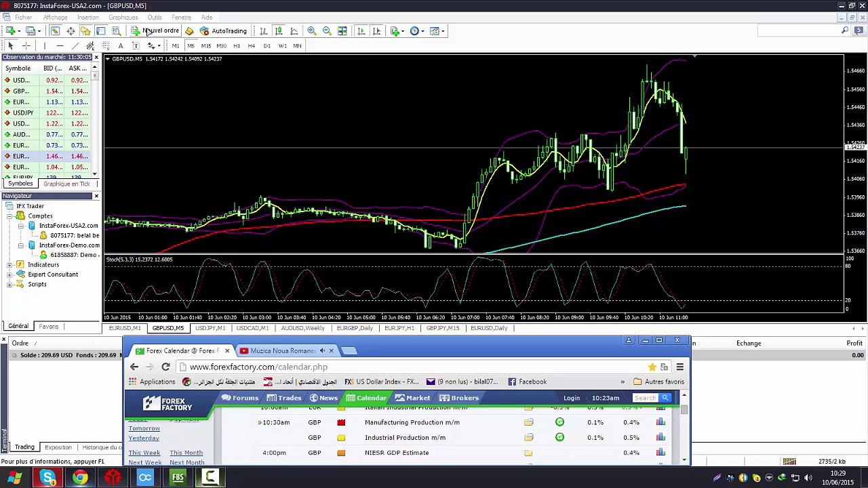Switch timeframe to M15
The width and height of the screenshot is (868, 488).
205,45
